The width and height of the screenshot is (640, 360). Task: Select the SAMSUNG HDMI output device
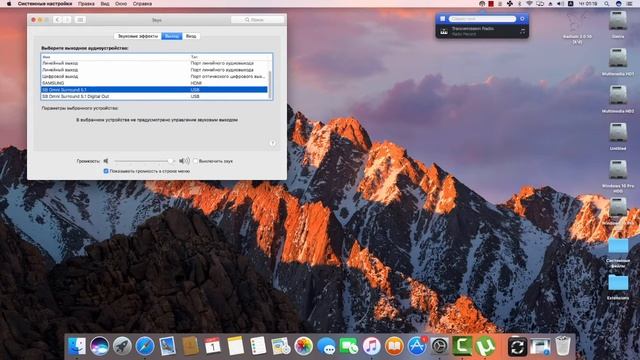(155, 83)
